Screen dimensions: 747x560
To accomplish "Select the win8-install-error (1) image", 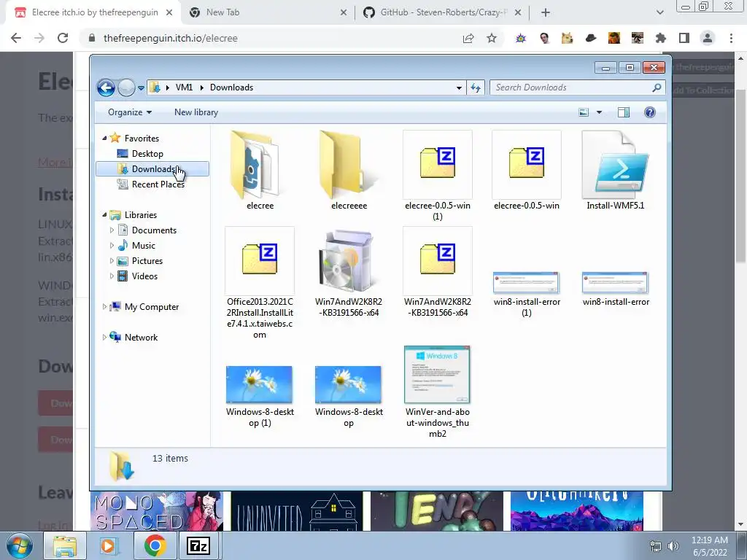I will [x=527, y=294].
